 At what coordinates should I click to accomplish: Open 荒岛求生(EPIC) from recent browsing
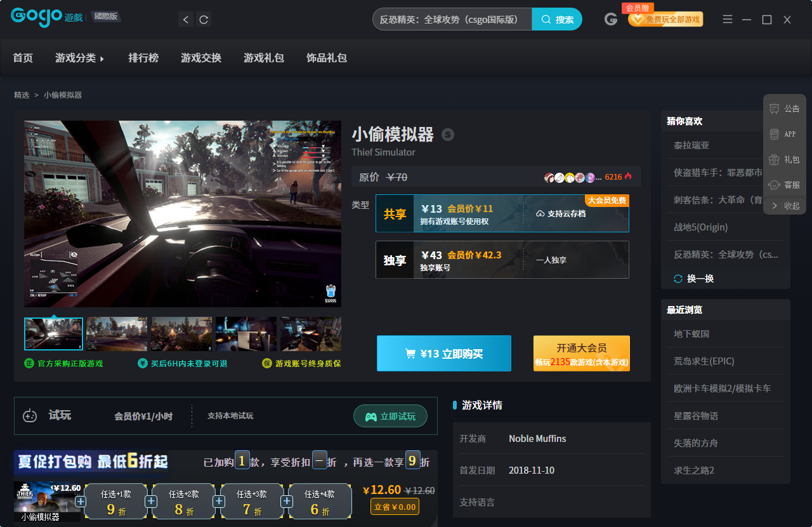pyautogui.click(x=704, y=361)
